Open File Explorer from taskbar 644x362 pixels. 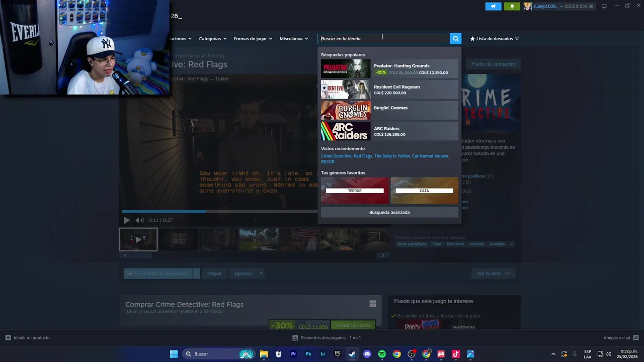click(x=264, y=354)
